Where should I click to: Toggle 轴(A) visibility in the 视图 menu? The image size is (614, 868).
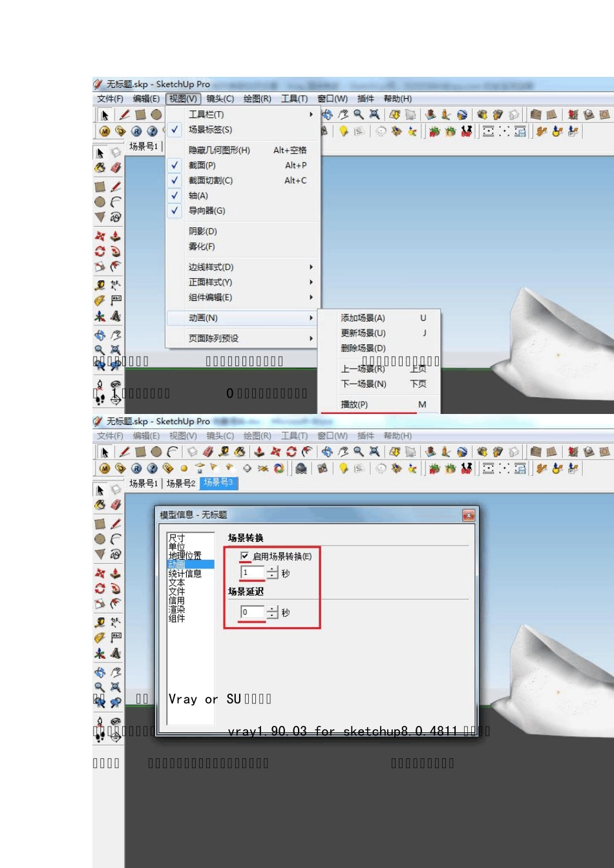coord(243,196)
